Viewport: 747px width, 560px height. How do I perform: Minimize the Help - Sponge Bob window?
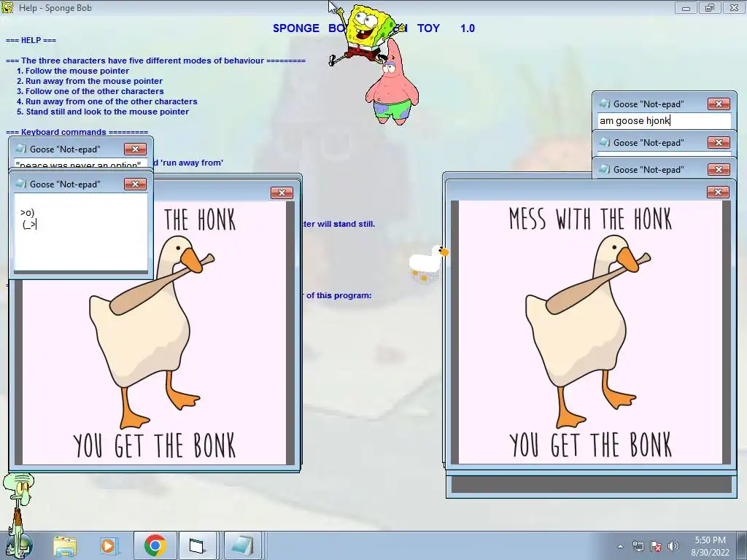click(686, 7)
